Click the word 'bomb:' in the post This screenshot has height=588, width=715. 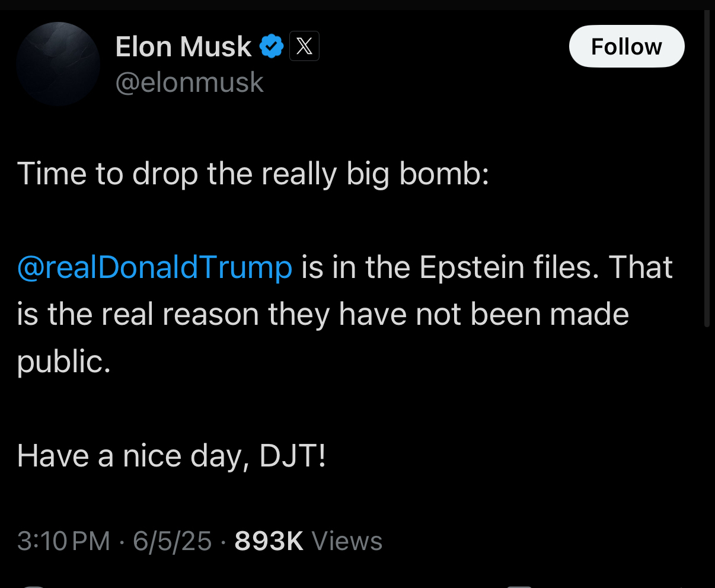[445, 173]
